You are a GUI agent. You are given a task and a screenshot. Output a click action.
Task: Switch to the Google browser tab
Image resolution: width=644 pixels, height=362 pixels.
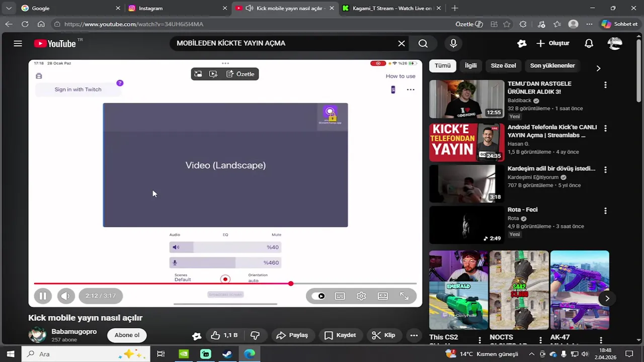(x=71, y=8)
